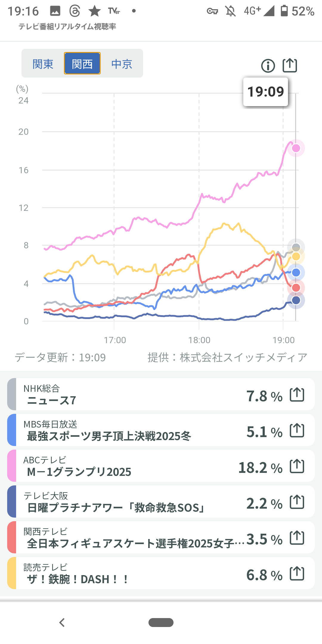Viewport: 322px width, 644px height.
Task: Share the MBS毎日放送 program rating
Action: (x=297, y=431)
